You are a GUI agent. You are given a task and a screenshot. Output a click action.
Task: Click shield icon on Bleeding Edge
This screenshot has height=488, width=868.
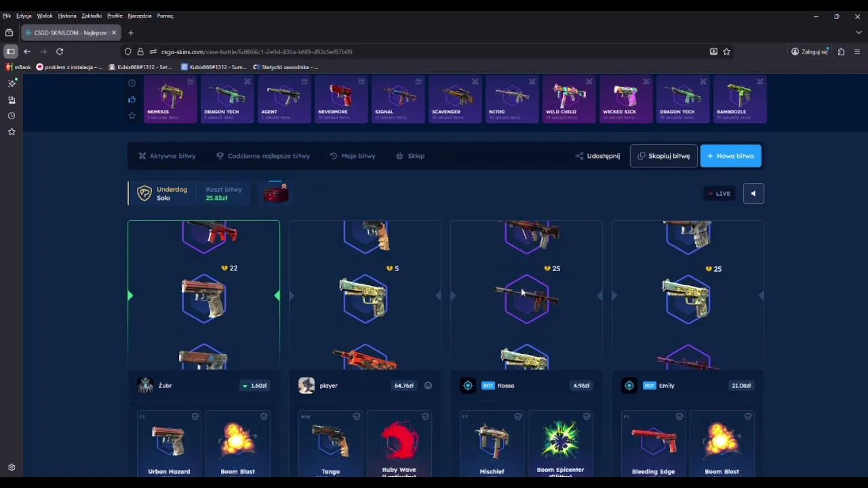click(679, 416)
